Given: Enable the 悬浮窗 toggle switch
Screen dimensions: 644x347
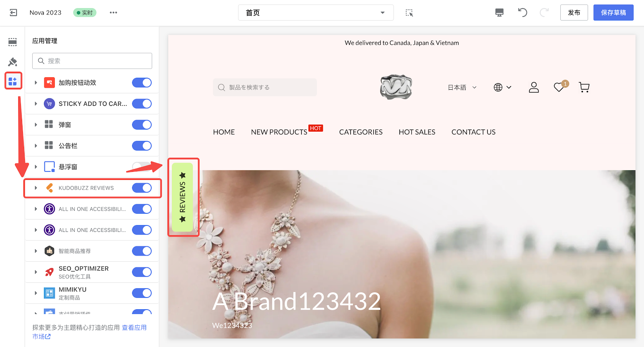Looking at the screenshot, I should click(x=142, y=167).
